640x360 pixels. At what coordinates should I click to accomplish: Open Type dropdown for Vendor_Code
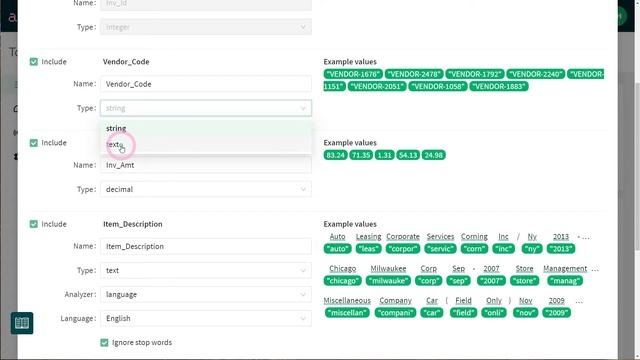206,108
